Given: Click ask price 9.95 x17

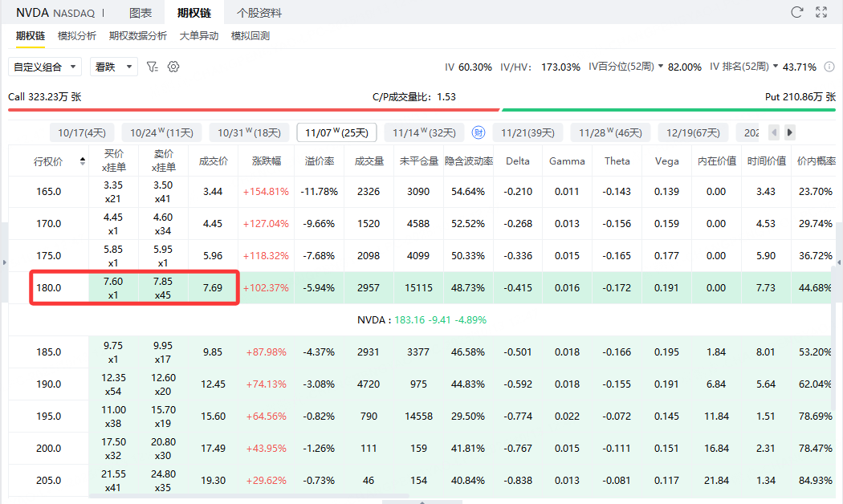Looking at the screenshot, I should 163,352.
